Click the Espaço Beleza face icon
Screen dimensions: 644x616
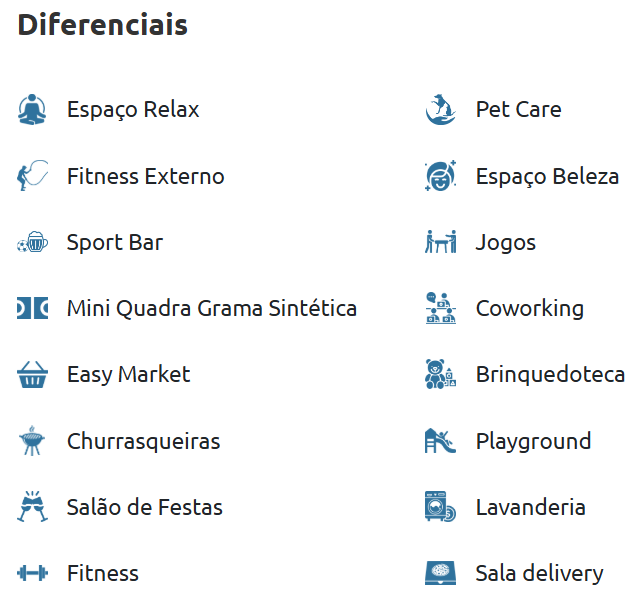(x=440, y=176)
